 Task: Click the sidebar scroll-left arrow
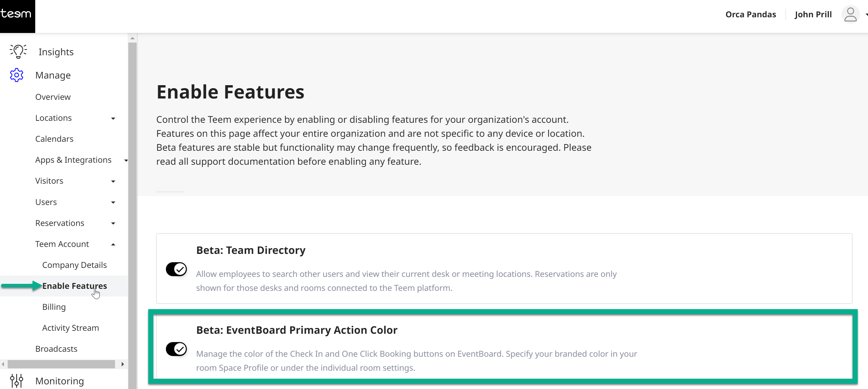[3, 364]
